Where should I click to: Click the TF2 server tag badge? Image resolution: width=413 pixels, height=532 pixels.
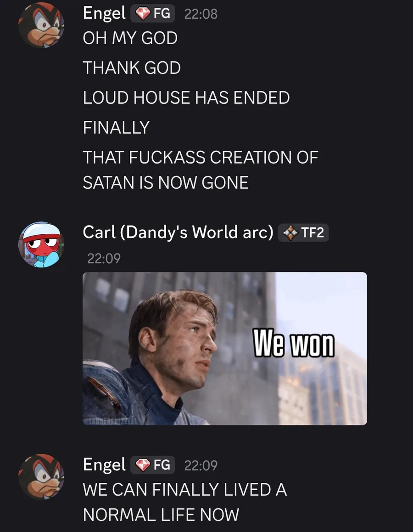point(303,233)
